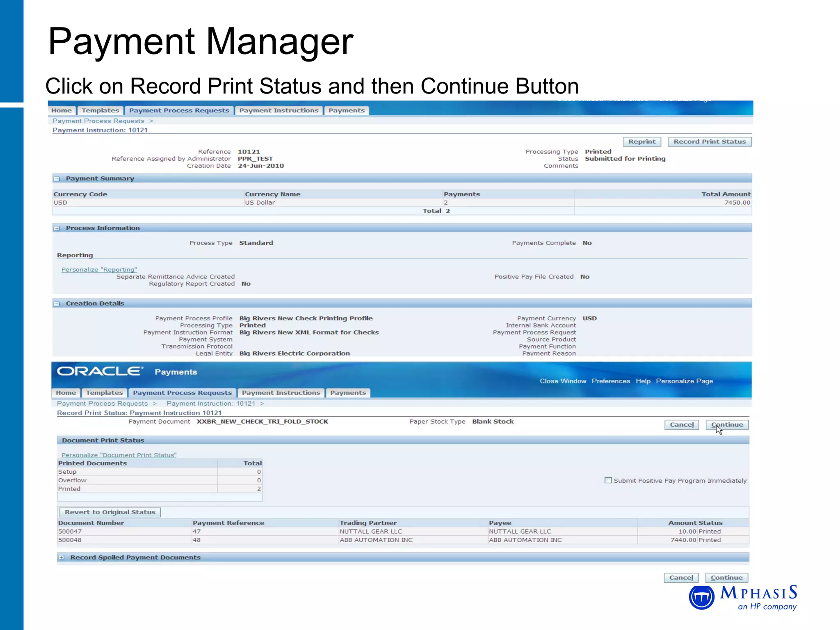Click the Reprint button
840x630 pixels.
pos(642,142)
